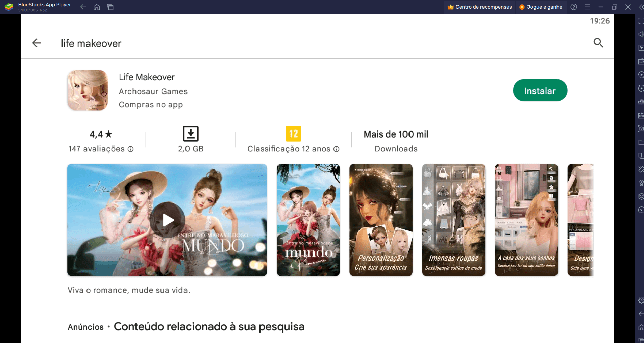The image size is (644, 343).
Task: Click the 'Compras no app' label
Action: (x=151, y=105)
